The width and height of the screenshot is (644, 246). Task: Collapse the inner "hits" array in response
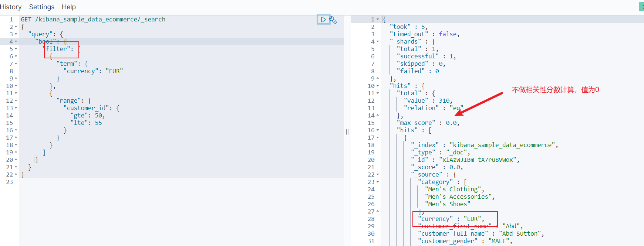click(377, 130)
